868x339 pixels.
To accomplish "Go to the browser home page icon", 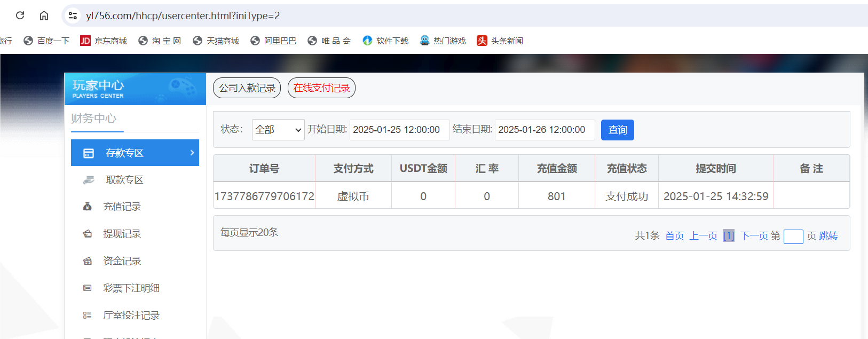I will [x=44, y=15].
